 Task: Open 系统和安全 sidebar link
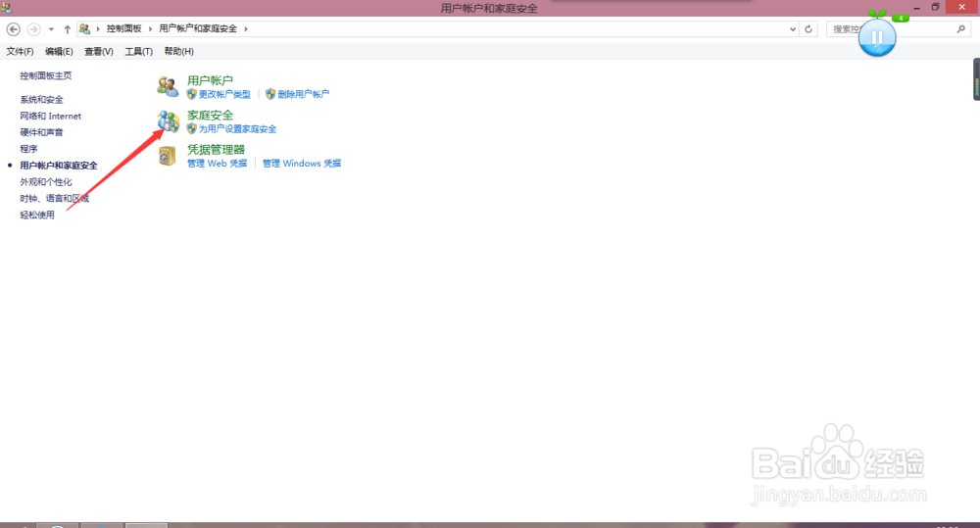pyautogui.click(x=41, y=99)
